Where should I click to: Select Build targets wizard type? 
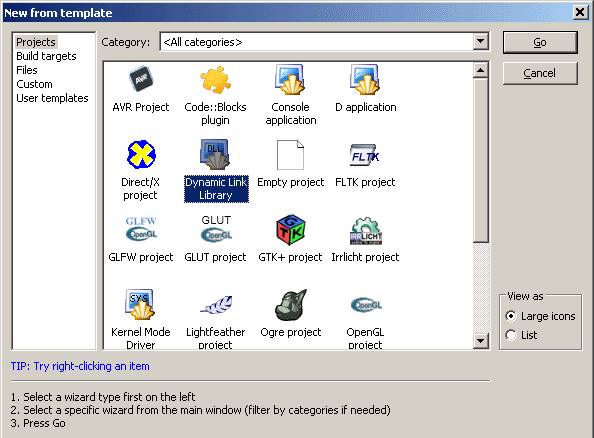pyautogui.click(x=46, y=56)
